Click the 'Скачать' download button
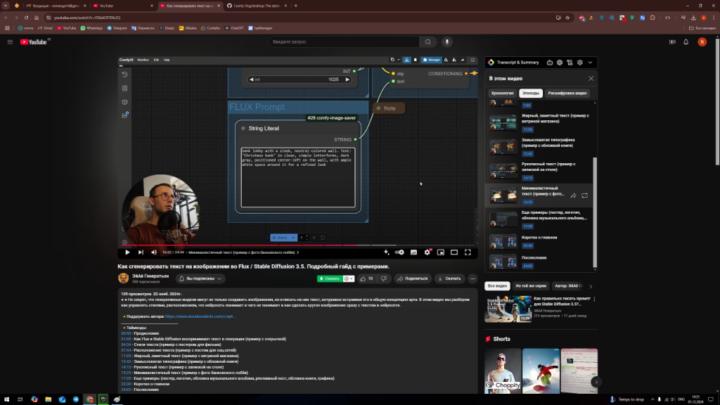Screen dimensions: 720x405 click(449, 279)
